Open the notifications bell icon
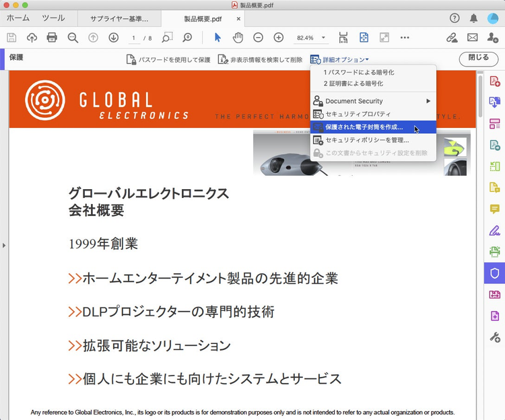 pyautogui.click(x=473, y=18)
